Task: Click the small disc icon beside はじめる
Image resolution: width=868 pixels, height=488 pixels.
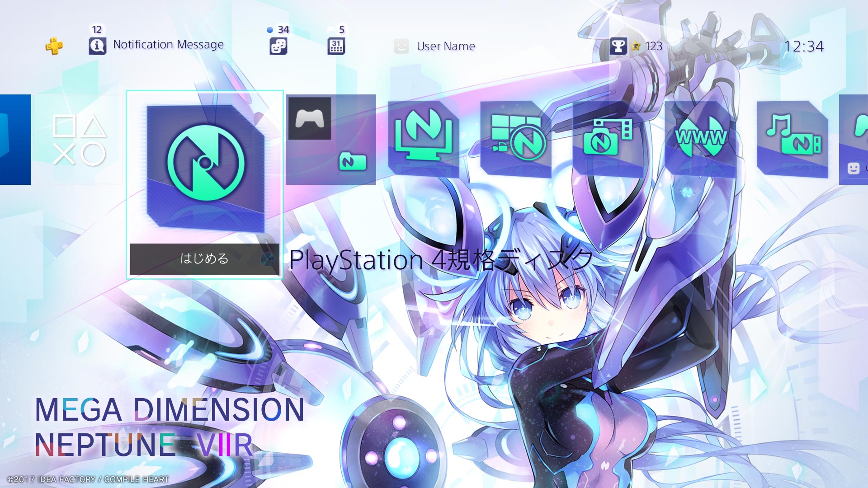Action: 267,259
